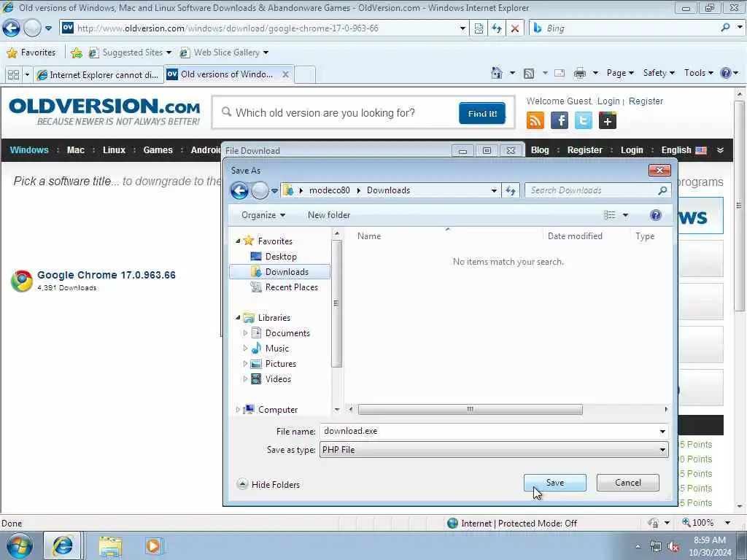Switch to Internet Explorer cannot display tab
747x560 pixels.
[98, 75]
